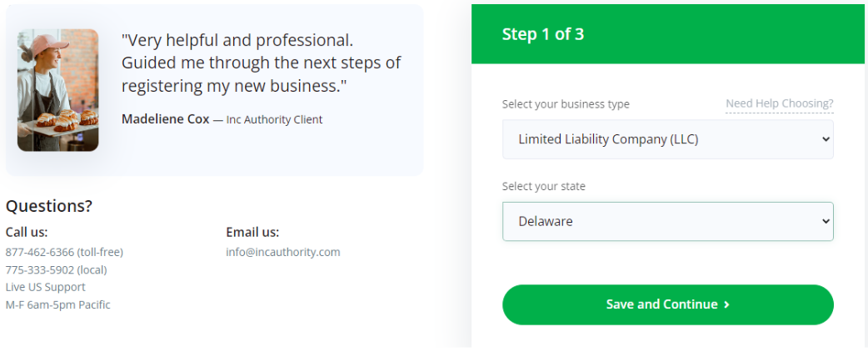The height and width of the screenshot is (352, 868).
Task: Click the chevron arrow on the state select
Action: tap(826, 221)
